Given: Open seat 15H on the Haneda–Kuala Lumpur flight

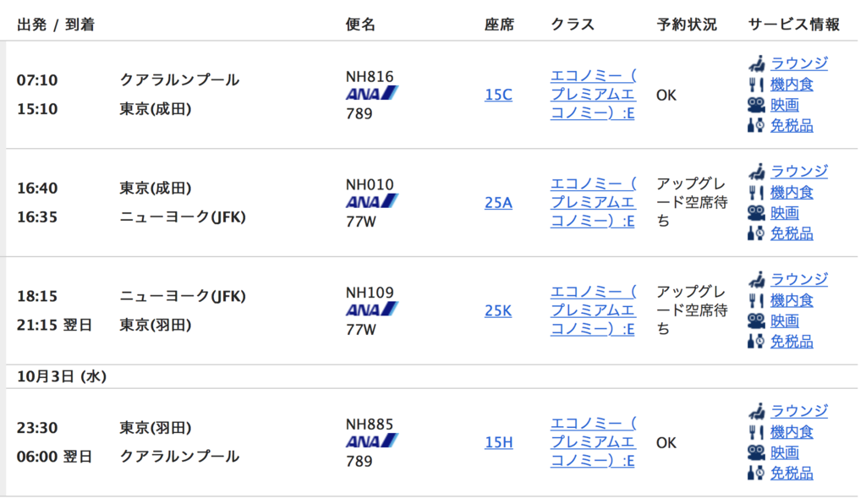Looking at the screenshot, I should tap(499, 443).
